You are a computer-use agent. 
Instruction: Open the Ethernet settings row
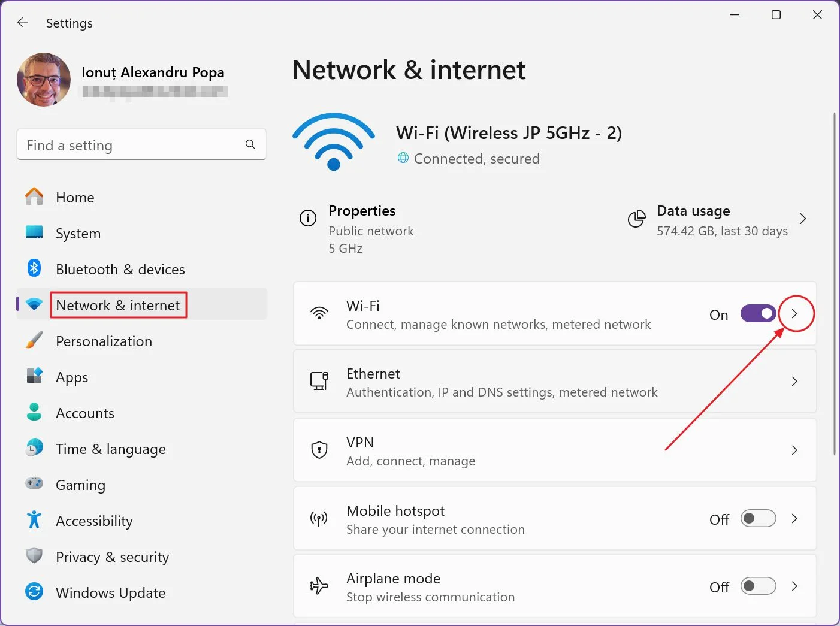pyautogui.click(x=555, y=382)
